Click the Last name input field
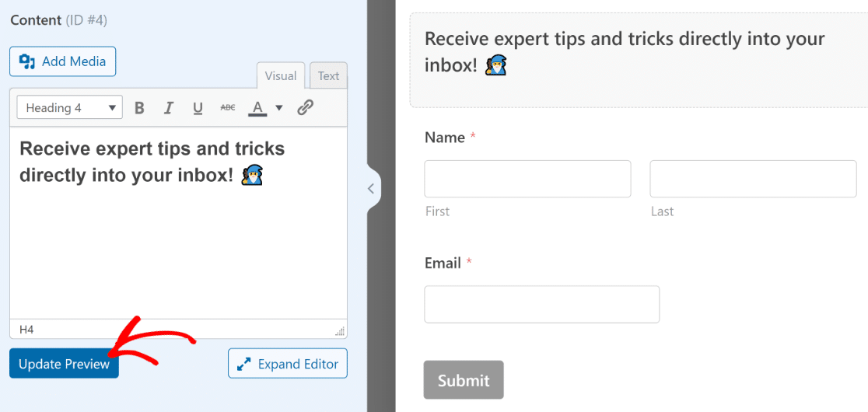 753,179
